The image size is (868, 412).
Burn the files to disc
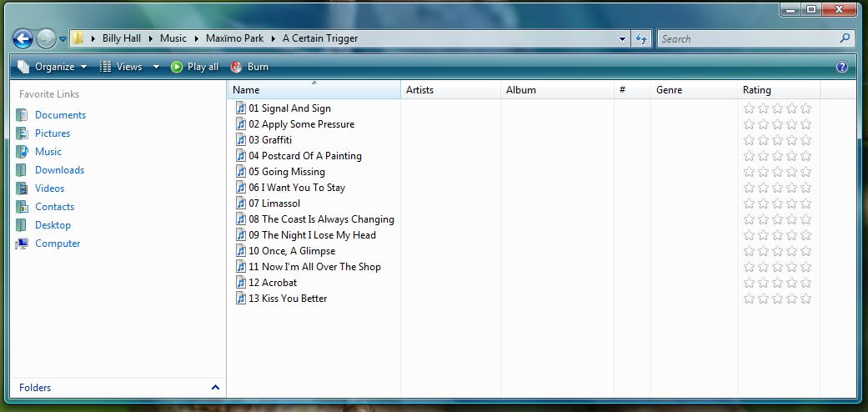coord(249,67)
